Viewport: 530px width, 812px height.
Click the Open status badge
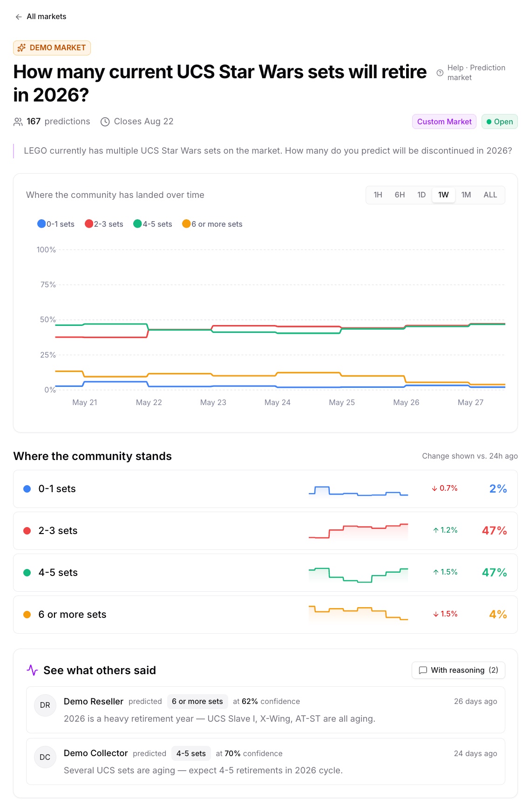tap(499, 122)
